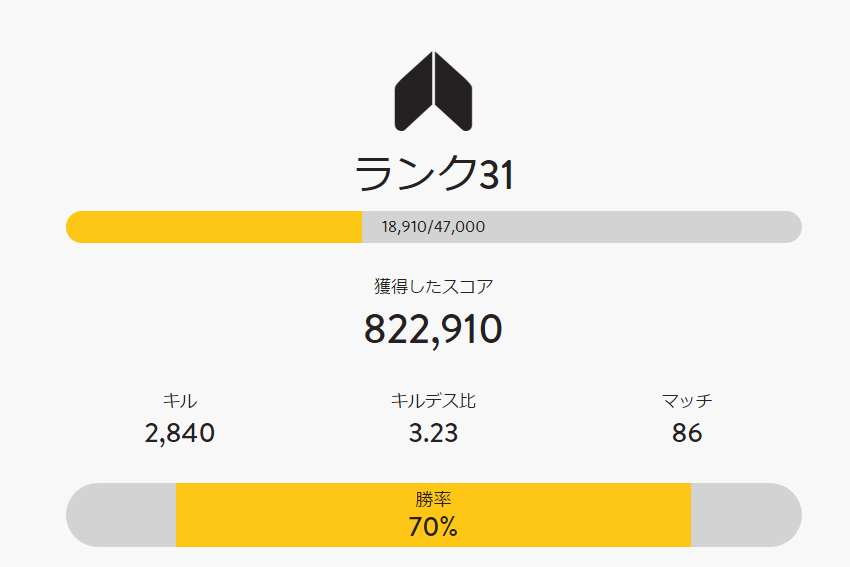850x567 pixels.
Task: Select the 獲得したスコア label
Action: pyautogui.click(x=433, y=286)
